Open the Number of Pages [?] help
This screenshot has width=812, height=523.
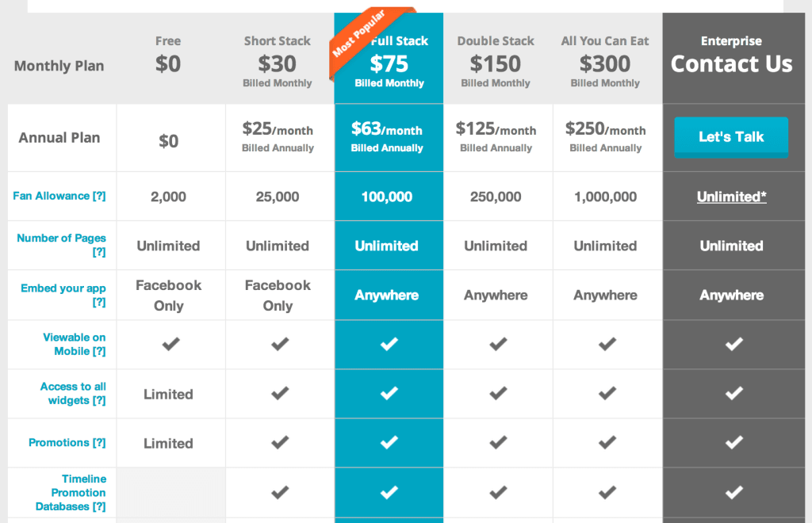click(62, 245)
